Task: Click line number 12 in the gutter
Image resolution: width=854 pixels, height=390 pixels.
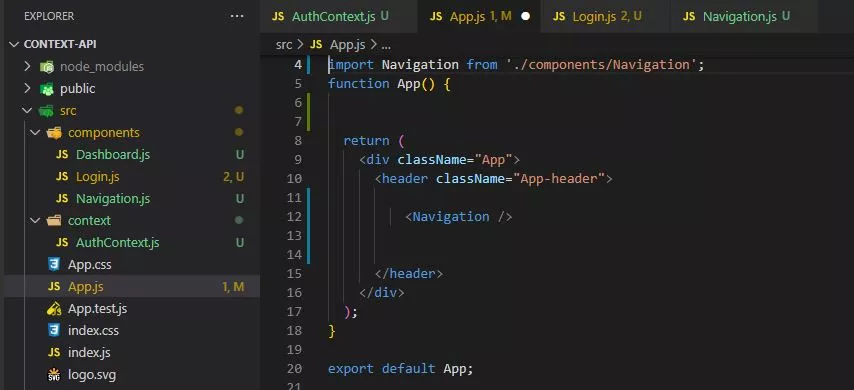Action: click(294, 217)
